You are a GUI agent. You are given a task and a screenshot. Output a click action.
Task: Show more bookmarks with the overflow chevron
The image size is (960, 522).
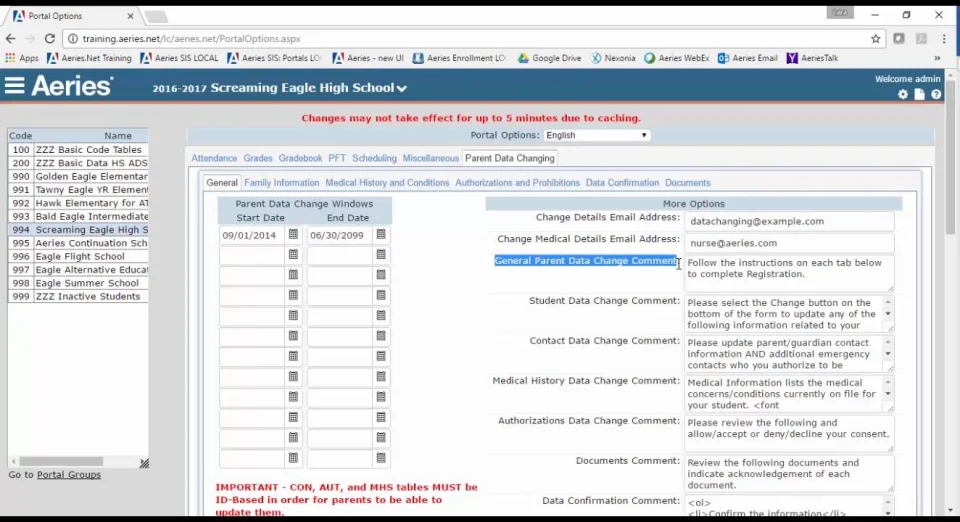point(937,58)
